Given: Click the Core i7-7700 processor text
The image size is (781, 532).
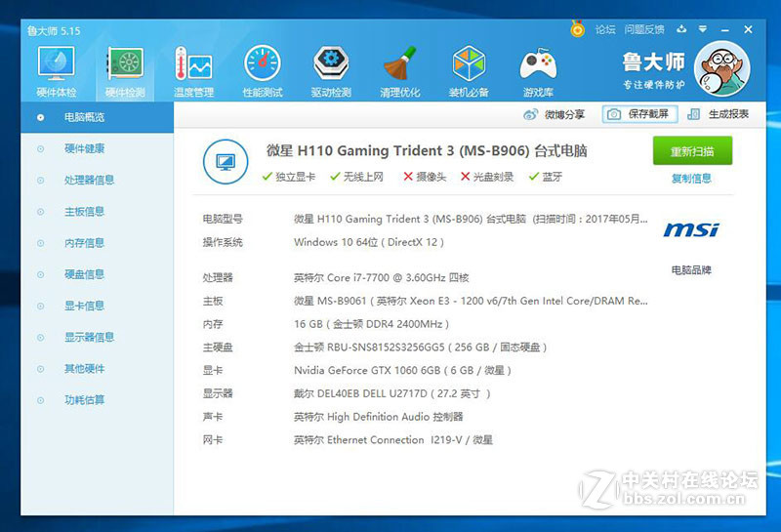Looking at the screenshot, I should coord(381,277).
